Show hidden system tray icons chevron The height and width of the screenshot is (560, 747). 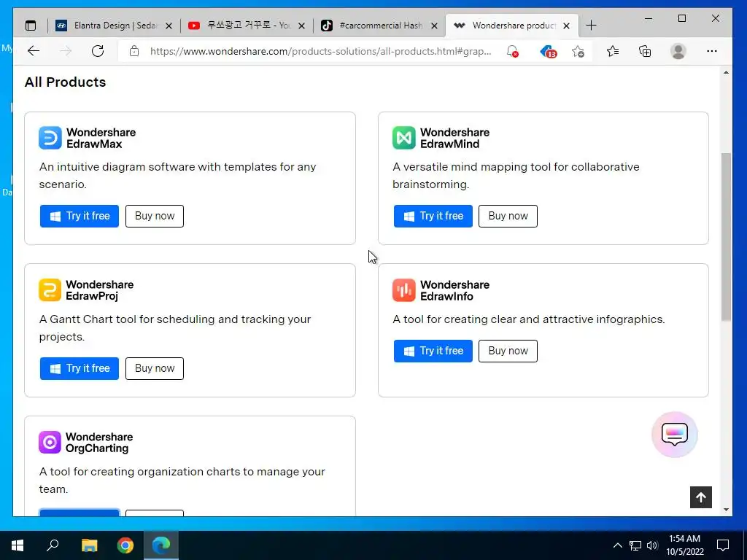[x=617, y=545]
